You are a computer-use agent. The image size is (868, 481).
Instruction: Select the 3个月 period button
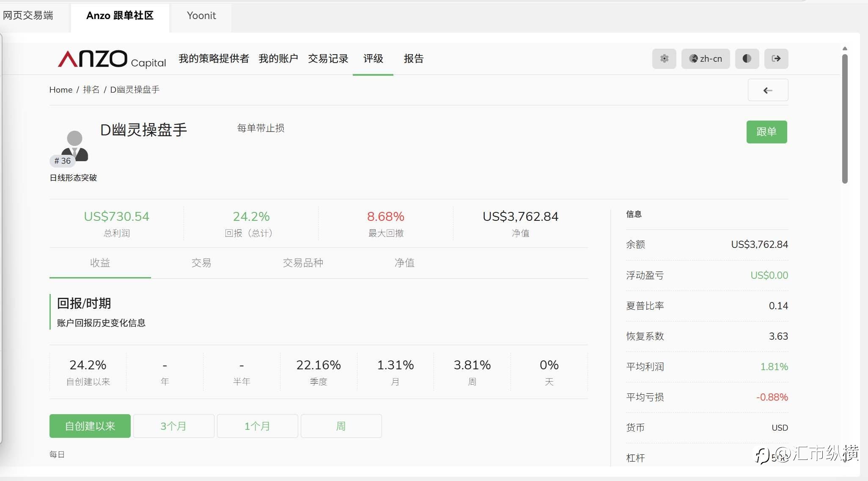(173, 426)
